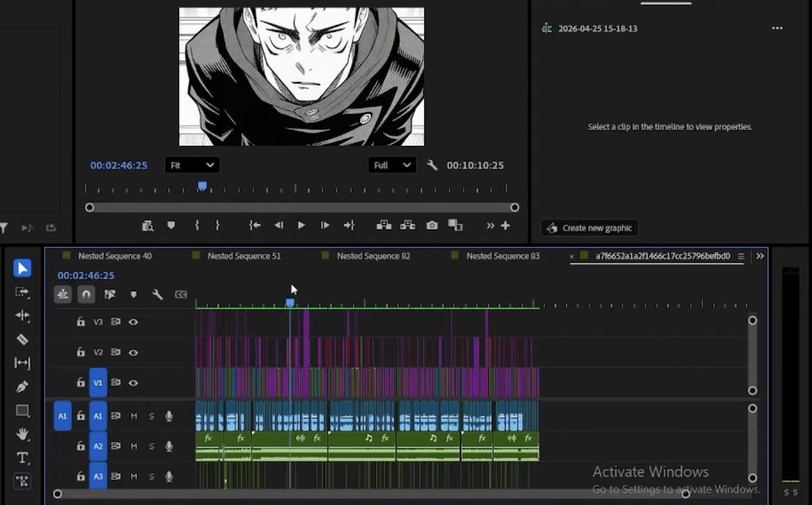The width and height of the screenshot is (812, 505).
Task: Click voice-over record mic on A2
Action: coord(169,446)
